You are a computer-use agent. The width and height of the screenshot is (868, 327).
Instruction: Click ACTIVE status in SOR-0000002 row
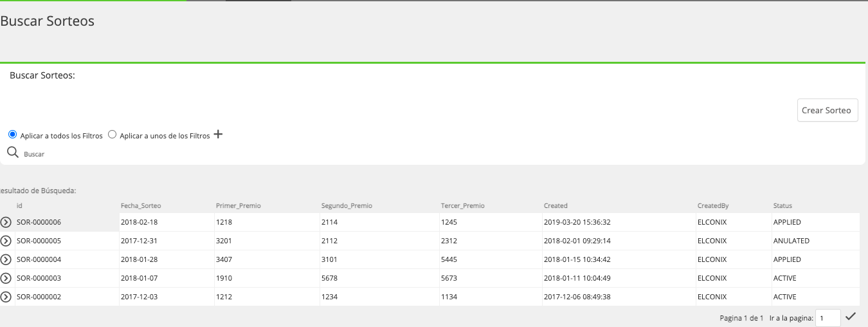[x=784, y=297]
